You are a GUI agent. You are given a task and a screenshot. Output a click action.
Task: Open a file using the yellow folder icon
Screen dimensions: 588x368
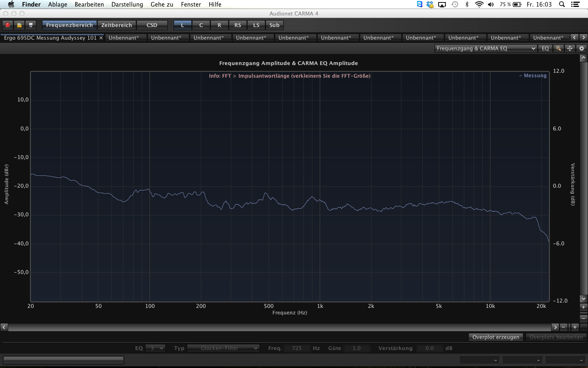tap(19, 25)
